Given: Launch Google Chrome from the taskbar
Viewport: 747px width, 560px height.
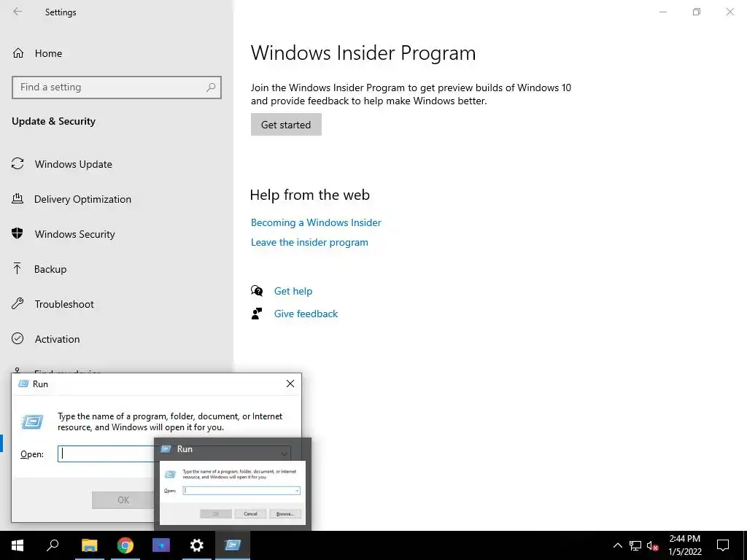Looking at the screenshot, I should (125, 545).
